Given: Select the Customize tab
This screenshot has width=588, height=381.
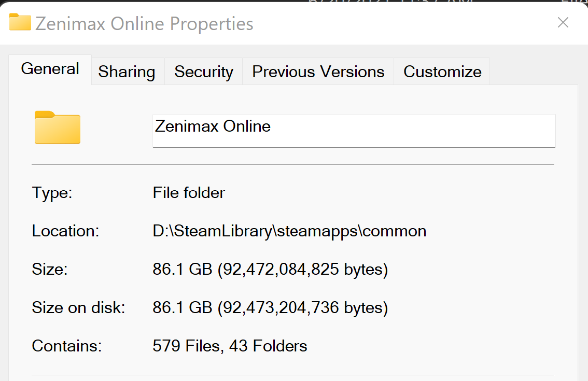Looking at the screenshot, I should pyautogui.click(x=442, y=71).
